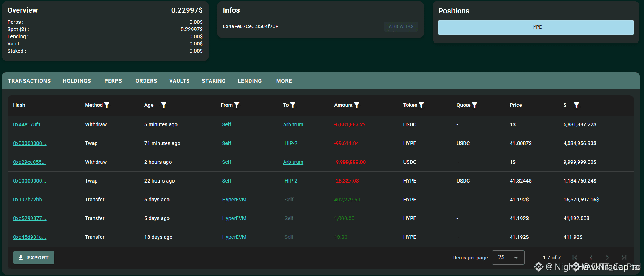The height and width of the screenshot is (276, 644).
Task: Open the Holdings tab
Action: (77, 81)
